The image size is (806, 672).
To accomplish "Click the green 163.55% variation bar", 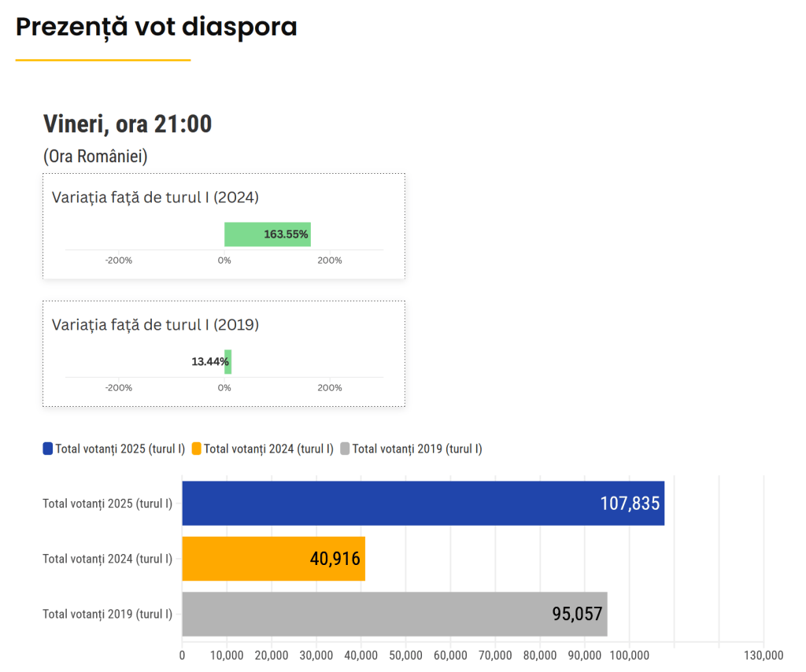I will tap(268, 234).
